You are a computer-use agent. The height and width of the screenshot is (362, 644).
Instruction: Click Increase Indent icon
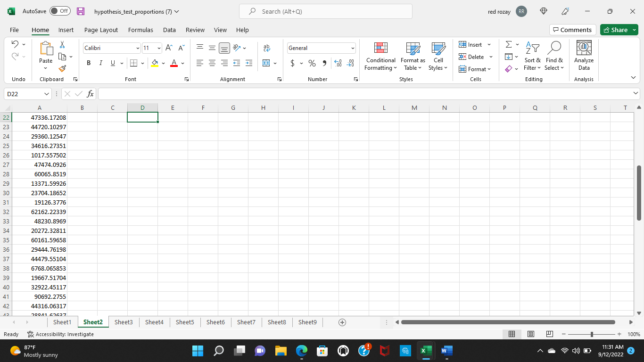point(249,63)
